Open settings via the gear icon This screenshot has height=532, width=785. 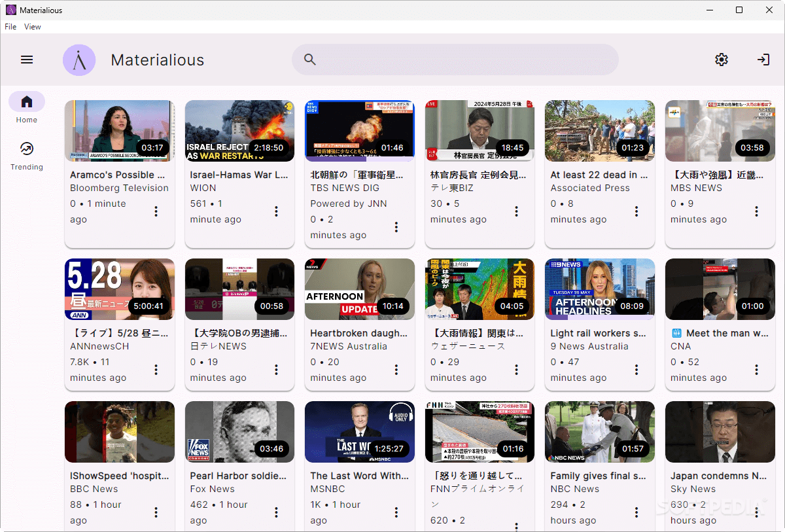722,60
